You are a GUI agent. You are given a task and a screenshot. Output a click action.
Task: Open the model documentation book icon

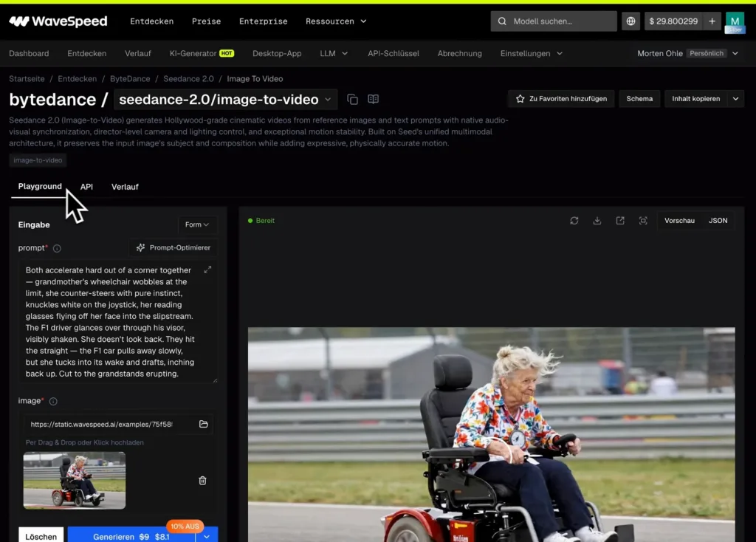pyautogui.click(x=373, y=99)
